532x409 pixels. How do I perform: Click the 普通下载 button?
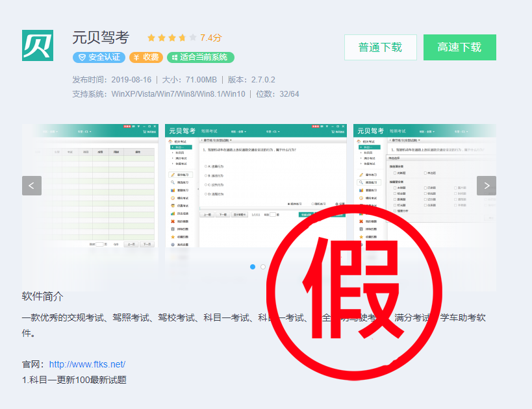(x=381, y=47)
